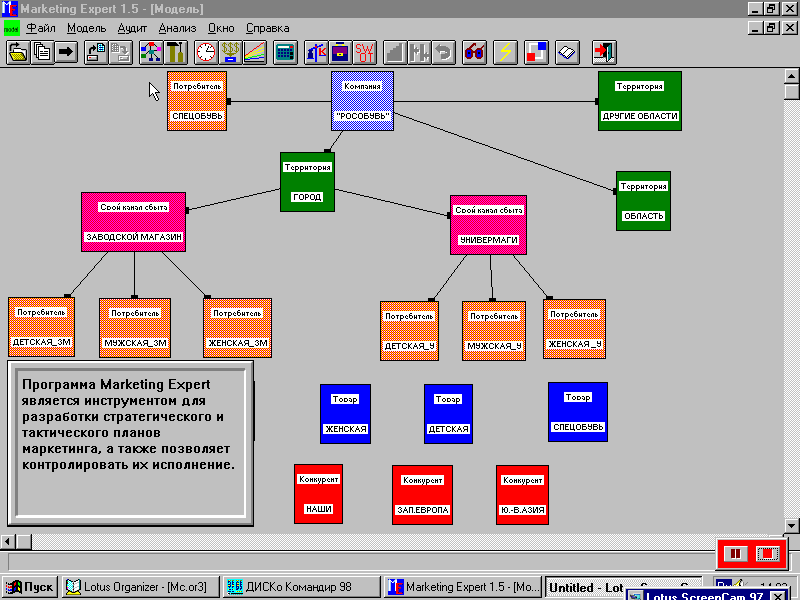Screen dimensions: 800x600
Task: Click the grey undo arrow icon
Action: pyautogui.click(x=444, y=52)
